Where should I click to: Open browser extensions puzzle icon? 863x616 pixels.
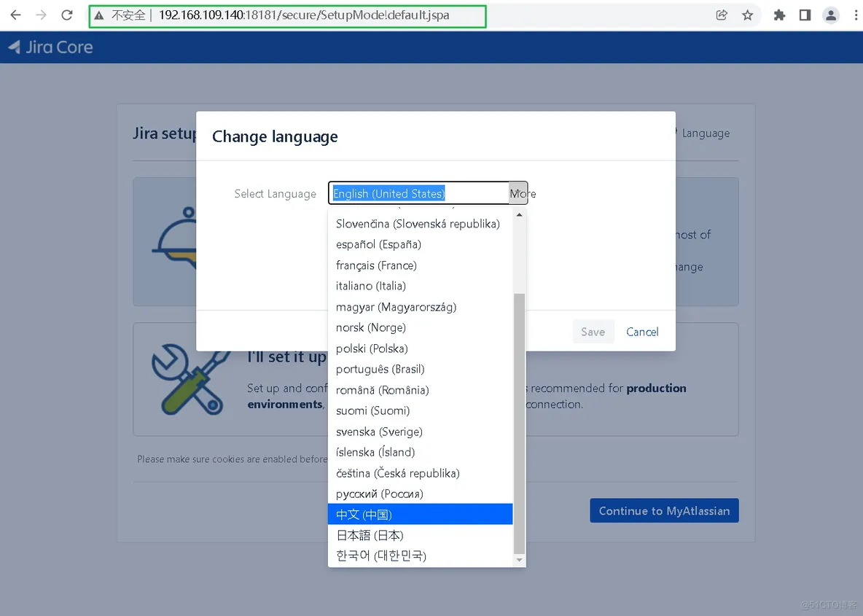pyautogui.click(x=779, y=15)
